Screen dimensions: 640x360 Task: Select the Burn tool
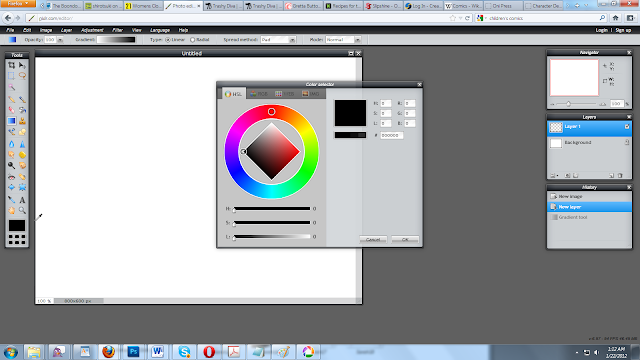pyautogui.click(x=22, y=165)
